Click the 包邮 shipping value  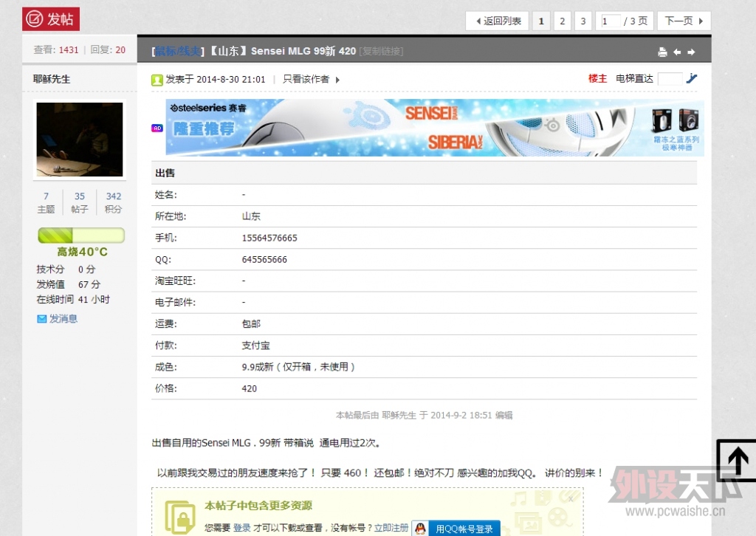coord(251,324)
